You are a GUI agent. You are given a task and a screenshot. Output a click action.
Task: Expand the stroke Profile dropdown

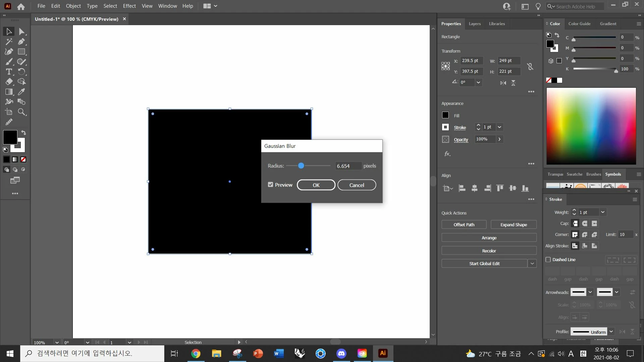point(611,331)
